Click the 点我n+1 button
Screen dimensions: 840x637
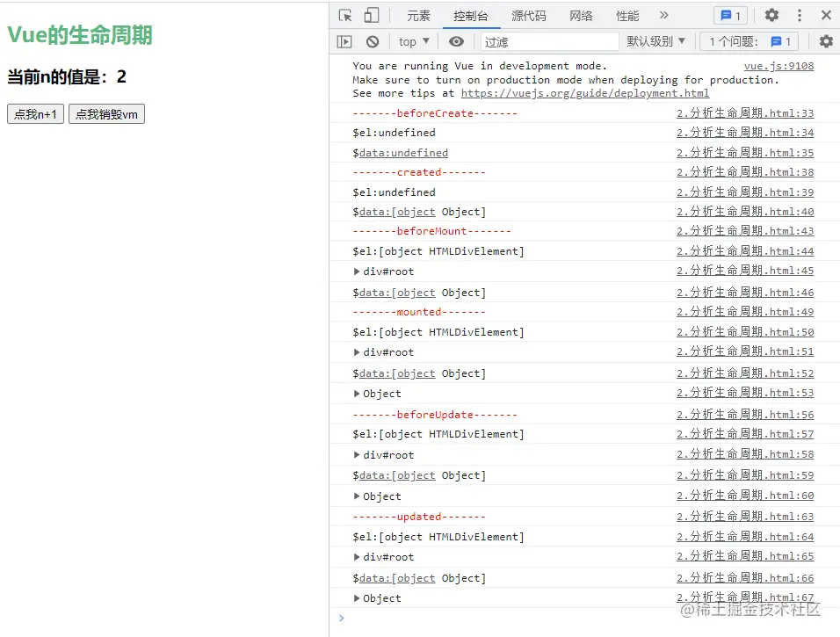(x=35, y=114)
